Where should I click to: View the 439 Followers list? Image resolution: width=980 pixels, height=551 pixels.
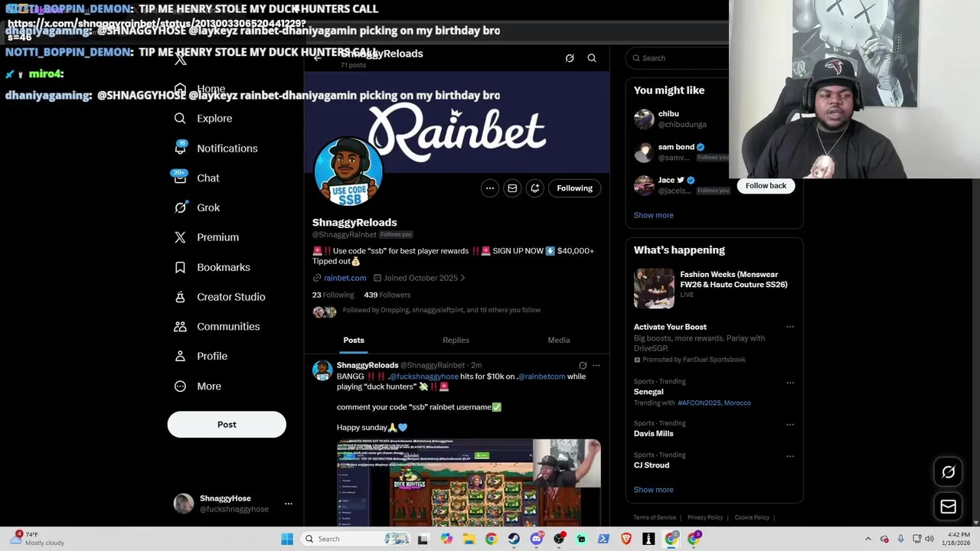click(387, 295)
